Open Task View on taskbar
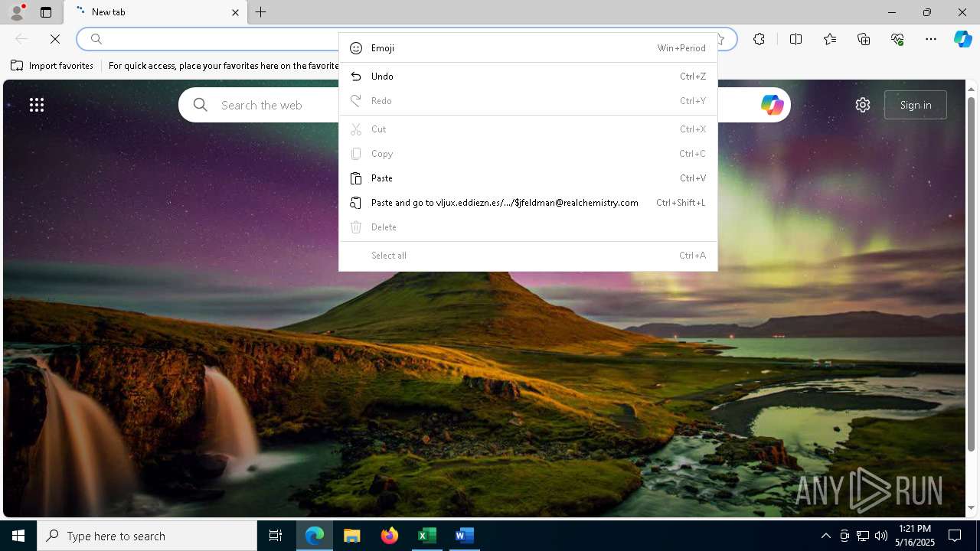980x551 pixels. click(x=276, y=536)
